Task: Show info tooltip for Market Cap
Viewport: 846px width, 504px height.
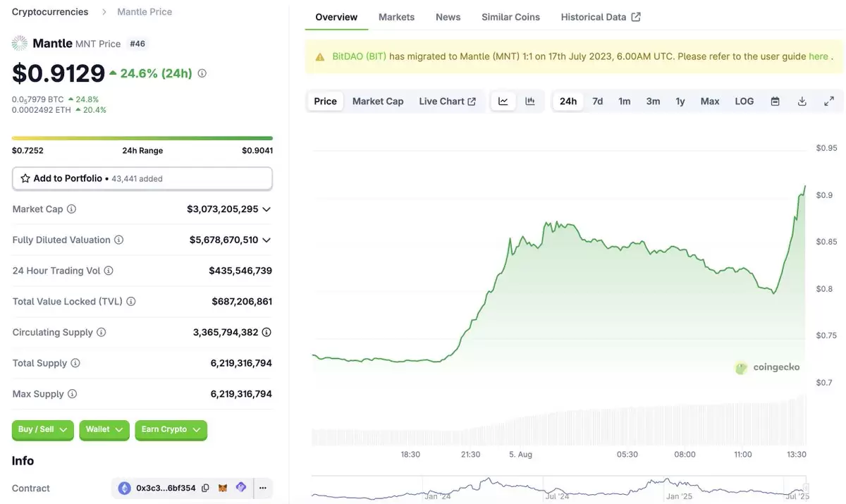Action: click(71, 209)
